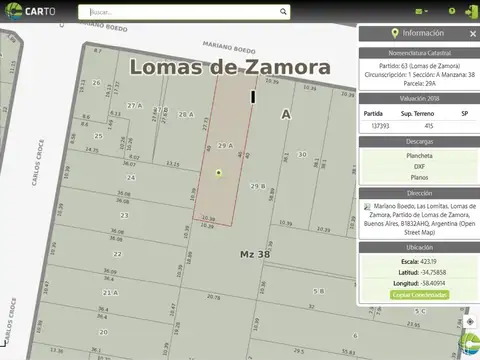Click the round CARTO globe icon in the map corner
This screenshot has height=360, width=480.
469,344
